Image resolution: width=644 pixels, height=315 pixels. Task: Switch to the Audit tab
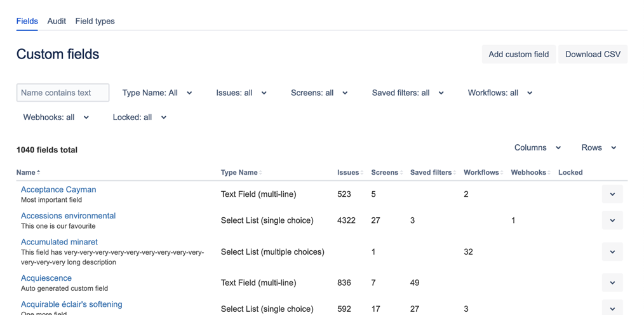(x=57, y=21)
